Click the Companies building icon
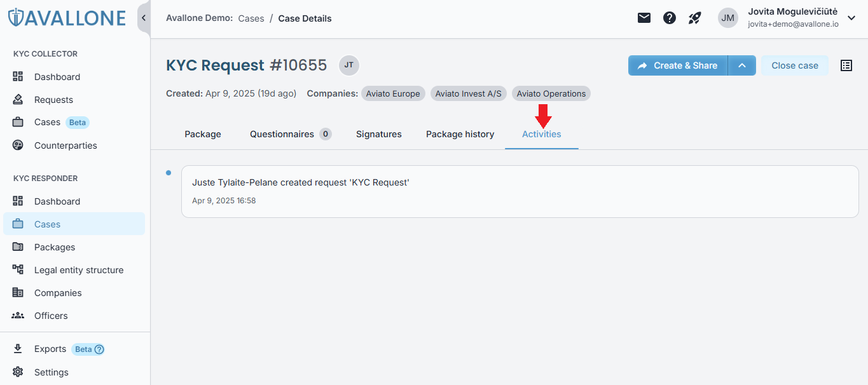 point(18,293)
